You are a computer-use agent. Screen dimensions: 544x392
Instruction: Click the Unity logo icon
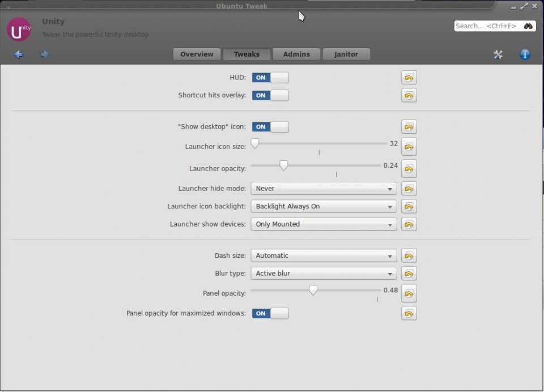coord(19,29)
